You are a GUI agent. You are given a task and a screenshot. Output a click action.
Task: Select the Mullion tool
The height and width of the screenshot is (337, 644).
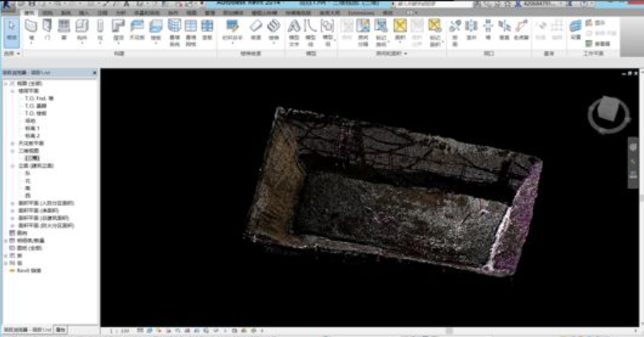click(207, 30)
